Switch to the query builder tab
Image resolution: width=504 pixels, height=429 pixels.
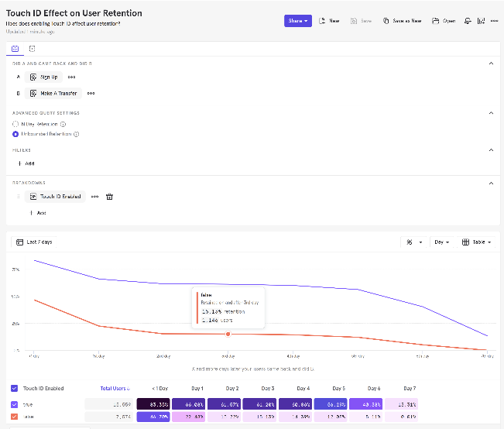(x=15, y=49)
